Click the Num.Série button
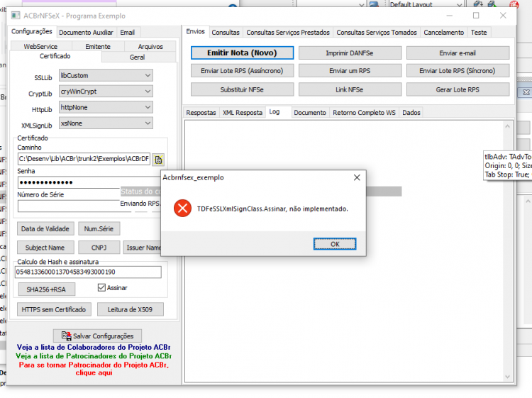The width and height of the screenshot is (532, 398). 99,228
